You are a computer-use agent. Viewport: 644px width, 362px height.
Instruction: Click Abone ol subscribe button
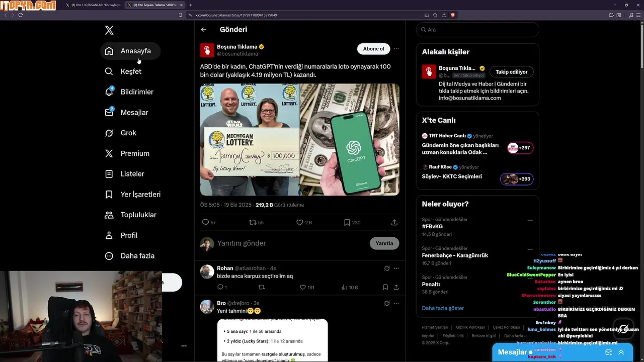tap(373, 49)
